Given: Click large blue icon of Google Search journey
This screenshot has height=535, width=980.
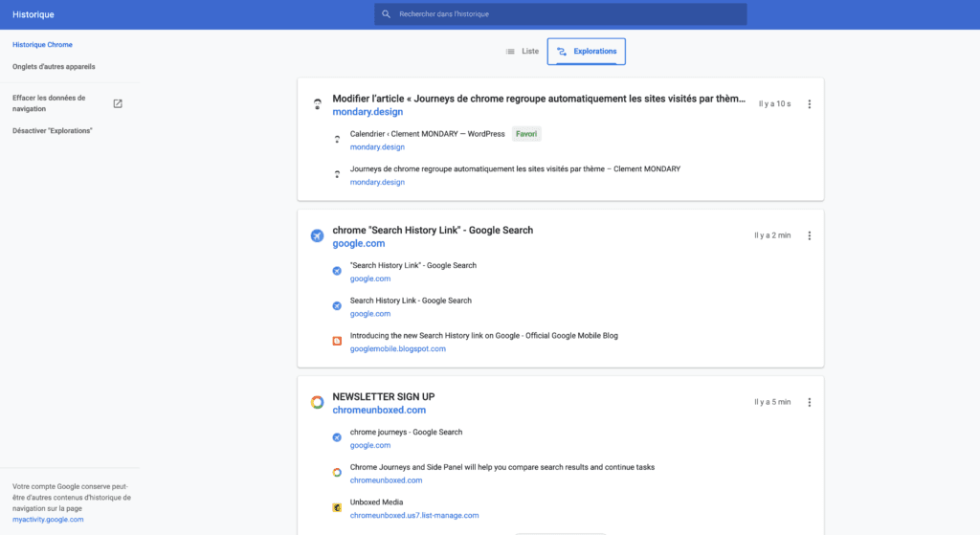Looking at the screenshot, I should coord(318,235).
